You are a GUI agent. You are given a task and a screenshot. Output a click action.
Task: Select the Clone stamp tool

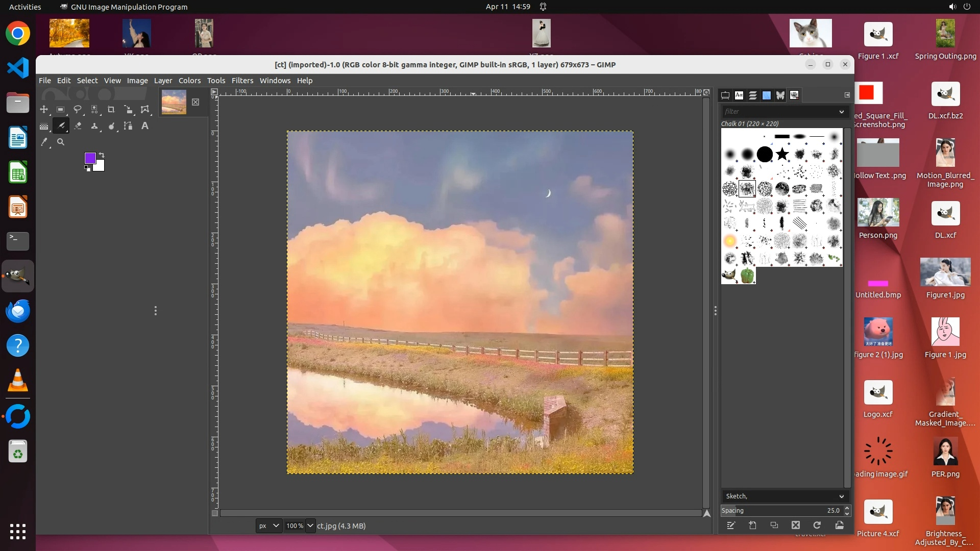click(94, 126)
